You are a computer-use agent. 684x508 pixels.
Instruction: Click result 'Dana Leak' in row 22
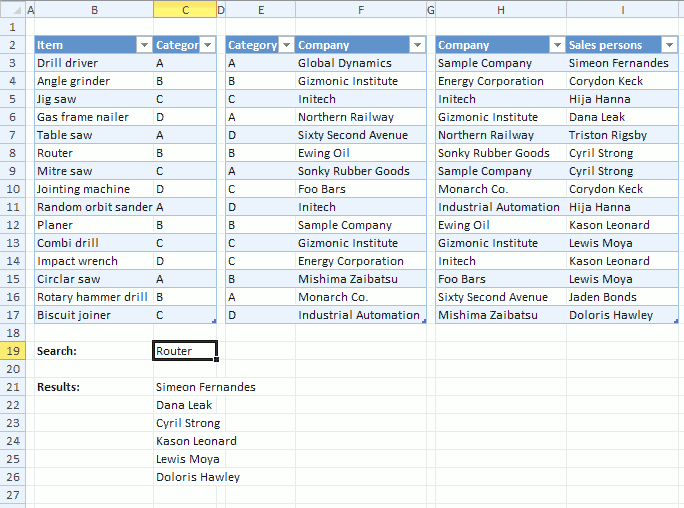pyautogui.click(x=184, y=405)
